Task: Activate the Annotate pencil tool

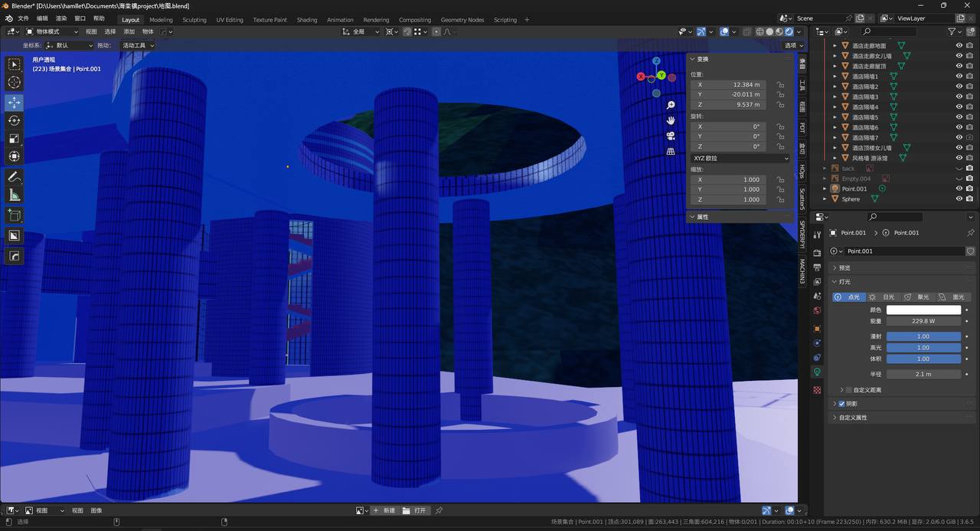Action: pos(15,177)
